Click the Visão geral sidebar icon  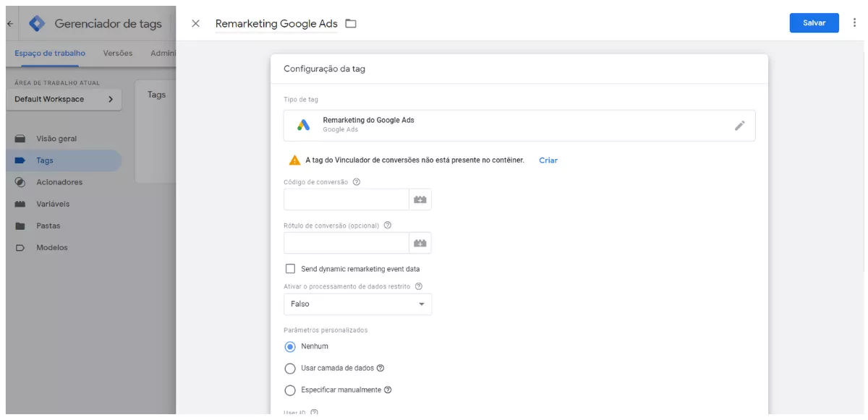(x=20, y=139)
